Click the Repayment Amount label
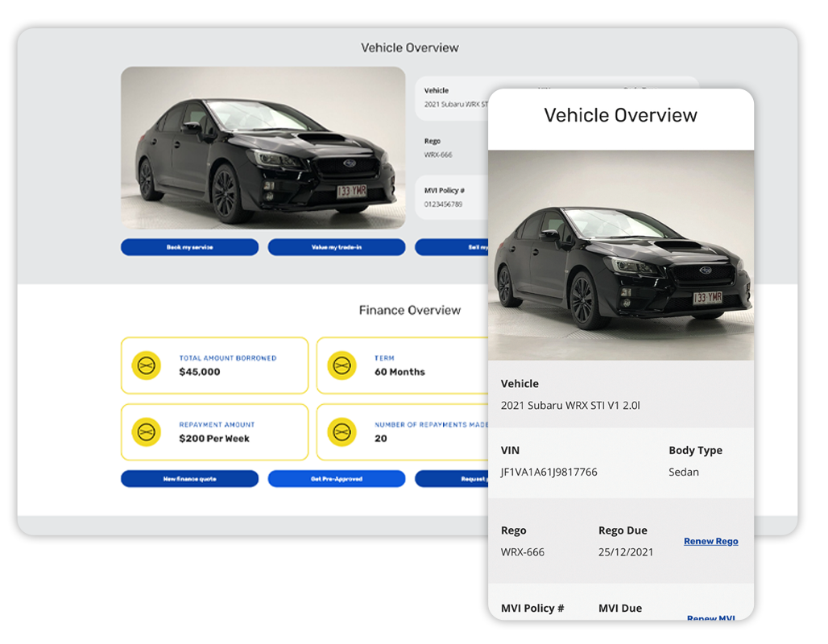 tap(217, 424)
